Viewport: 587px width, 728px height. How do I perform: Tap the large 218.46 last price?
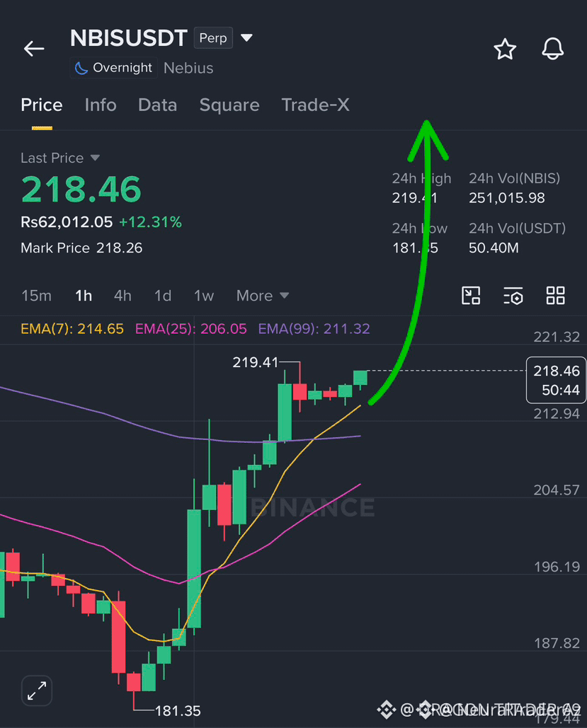tap(81, 190)
